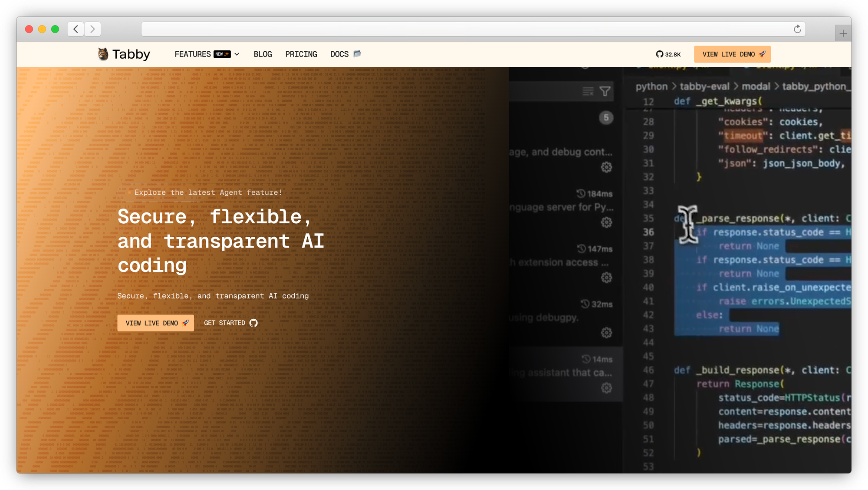Click the filter funnel icon
868x490 pixels.
605,91
